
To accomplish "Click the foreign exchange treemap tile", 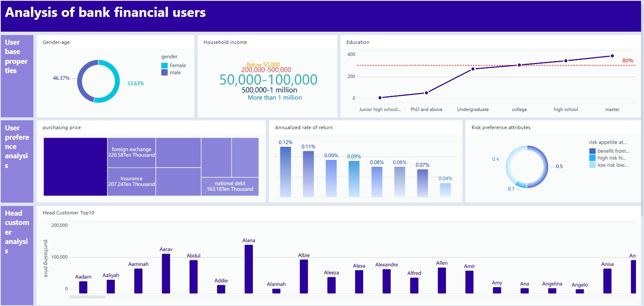I will pyautogui.click(x=131, y=152).
